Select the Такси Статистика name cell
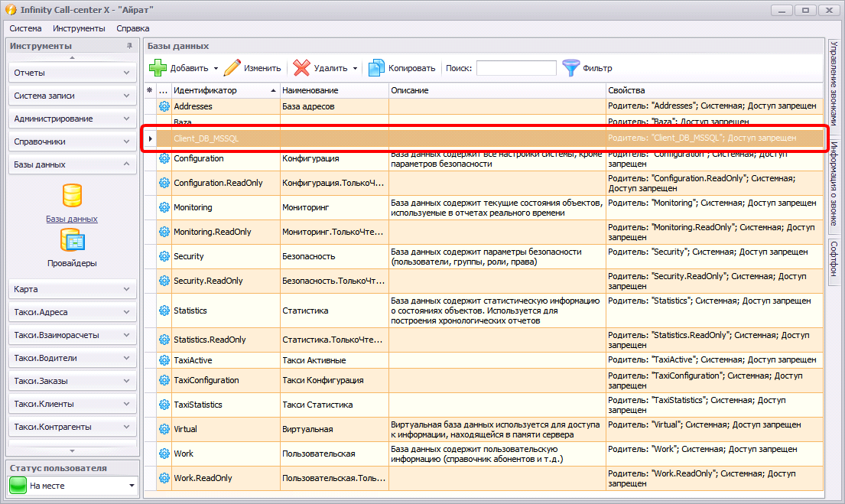 [x=334, y=405]
